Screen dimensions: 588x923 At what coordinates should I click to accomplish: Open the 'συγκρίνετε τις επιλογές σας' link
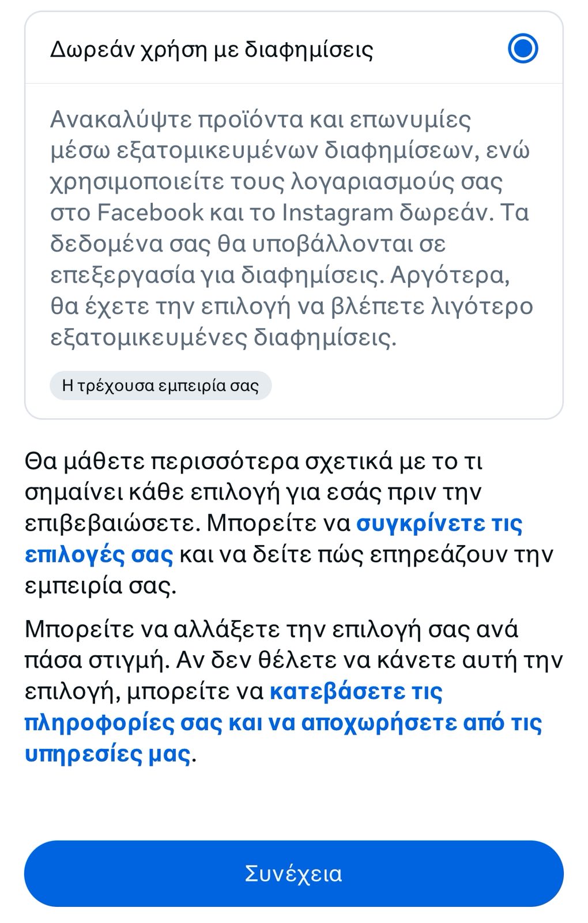click(x=274, y=539)
